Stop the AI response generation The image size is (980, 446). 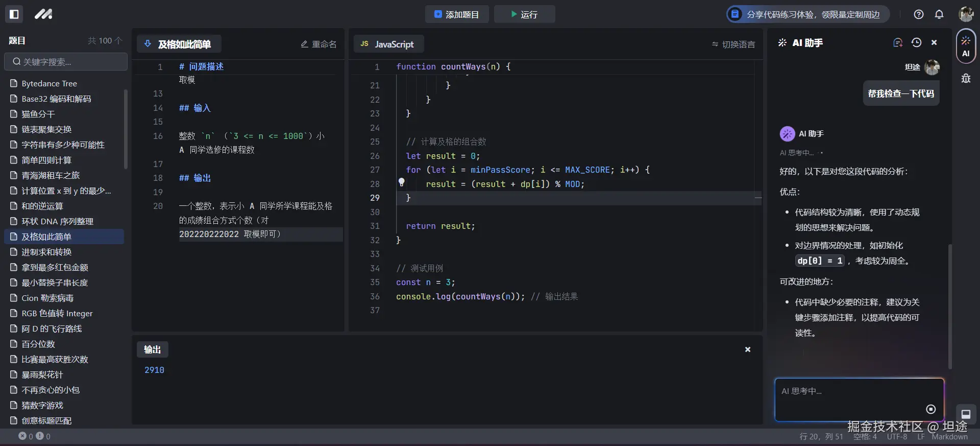point(930,409)
